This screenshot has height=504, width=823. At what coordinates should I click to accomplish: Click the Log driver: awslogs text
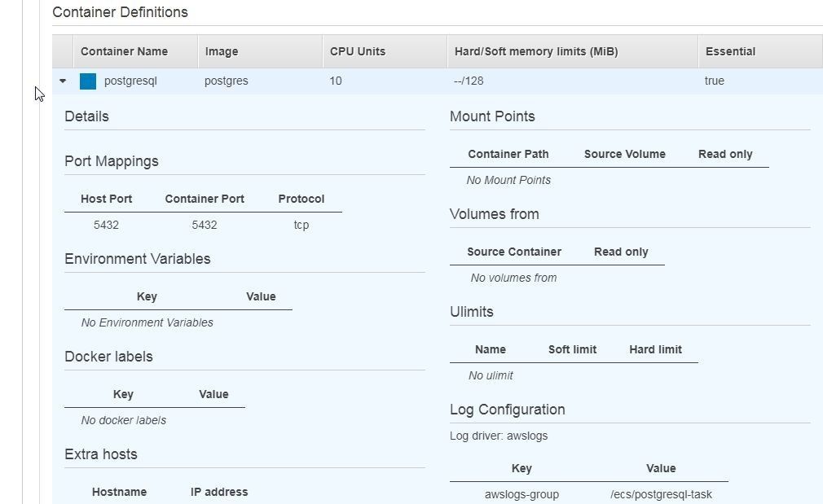pos(499,436)
